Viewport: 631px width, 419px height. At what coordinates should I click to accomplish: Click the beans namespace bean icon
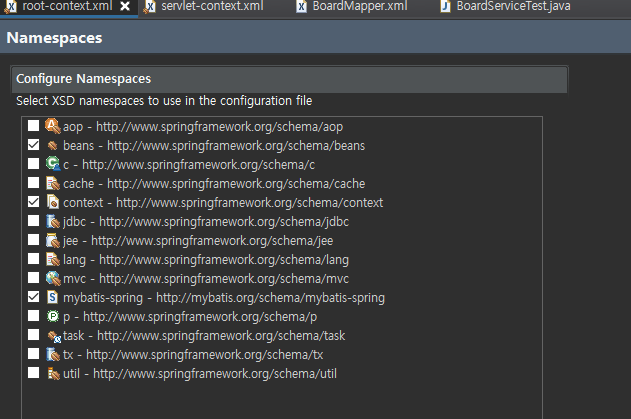point(53,145)
